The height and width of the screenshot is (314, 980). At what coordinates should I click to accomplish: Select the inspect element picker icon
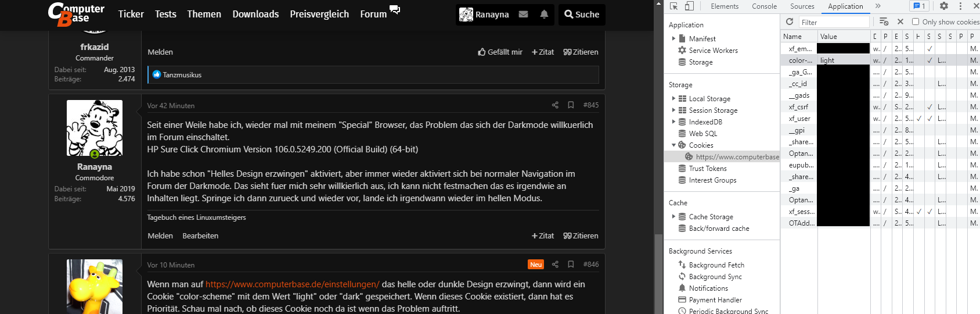tap(673, 6)
